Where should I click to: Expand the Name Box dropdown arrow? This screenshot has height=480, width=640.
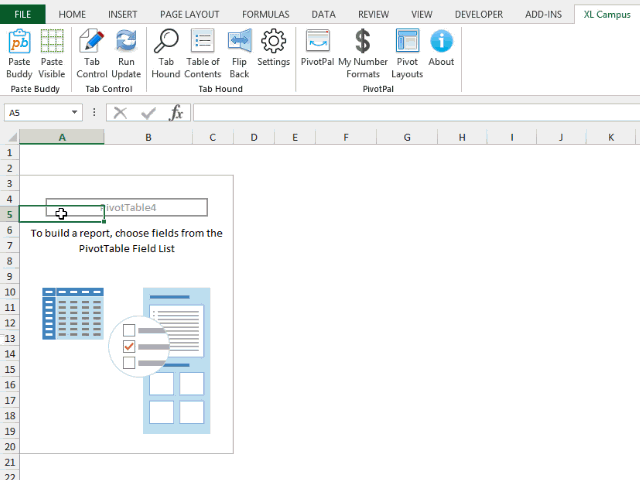click(76, 113)
